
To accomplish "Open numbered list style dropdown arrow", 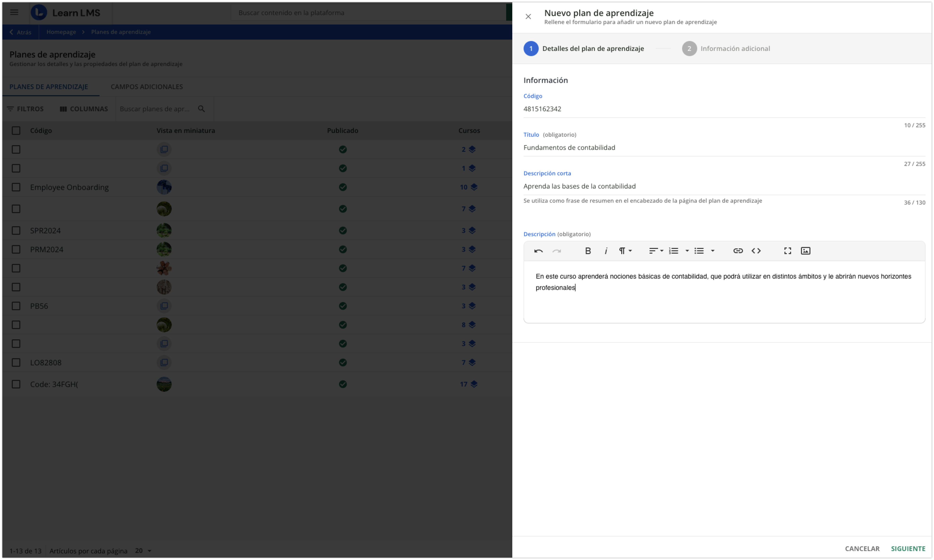I will point(687,251).
